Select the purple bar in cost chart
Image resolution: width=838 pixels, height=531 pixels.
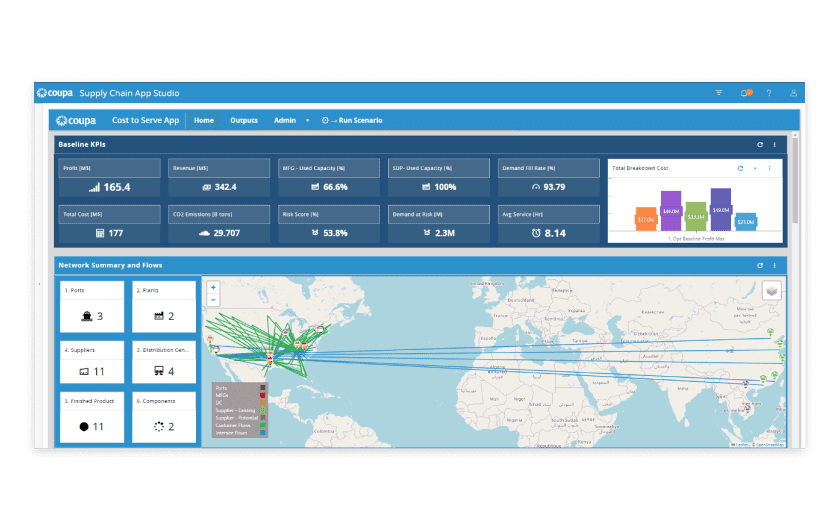click(671, 211)
